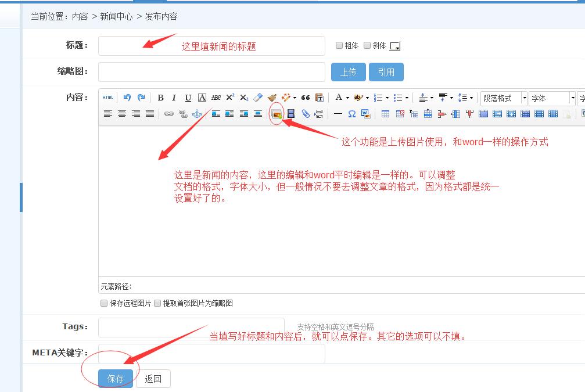Apply bold formatting in editor toolbar
The image size is (585, 392).
[160, 98]
